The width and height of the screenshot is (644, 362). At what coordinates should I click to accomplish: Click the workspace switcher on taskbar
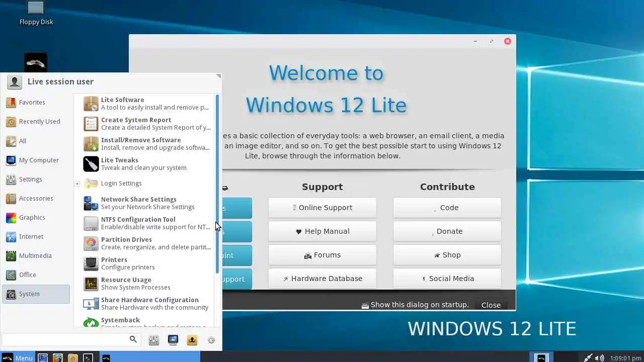(541, 357)
